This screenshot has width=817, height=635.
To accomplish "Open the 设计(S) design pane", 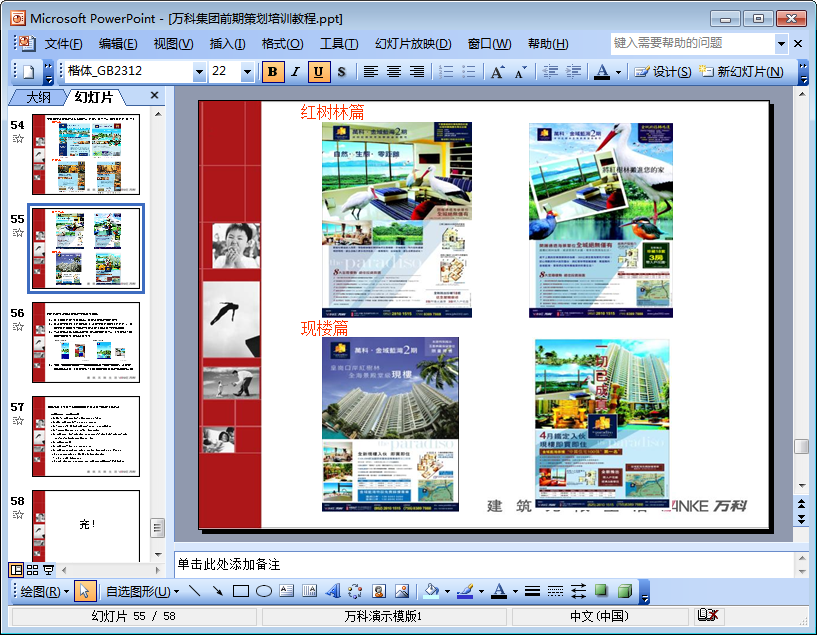I will click(x=662, y=71).
